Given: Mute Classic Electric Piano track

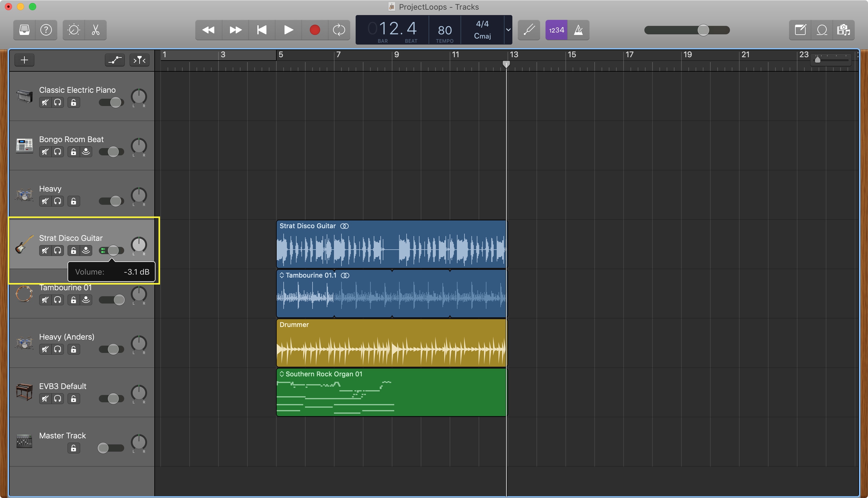Looking at the screenshot, I should [x=45, y=102].
